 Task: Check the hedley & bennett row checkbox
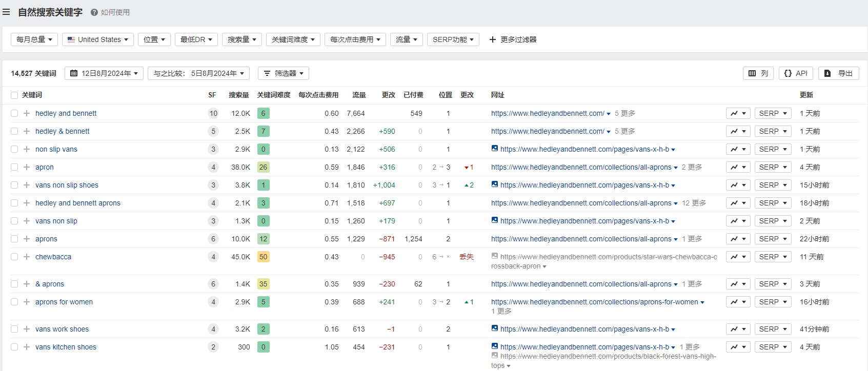[x=14, y=131]
